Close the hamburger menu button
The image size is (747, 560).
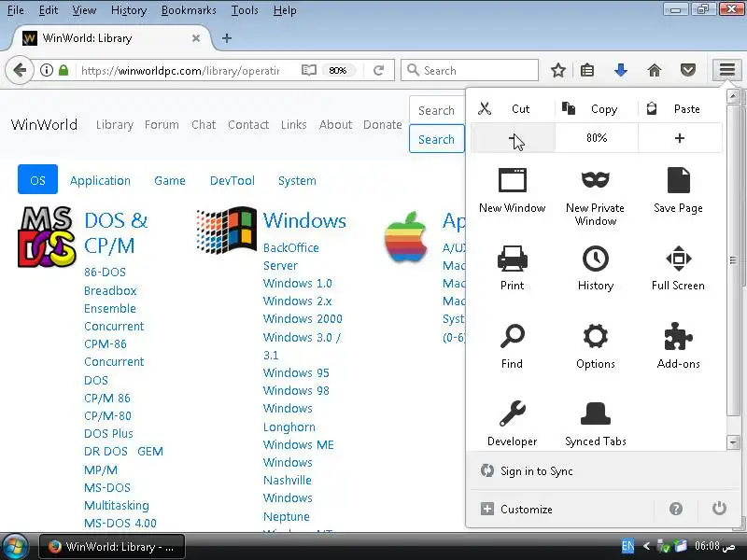coord(727,71)
